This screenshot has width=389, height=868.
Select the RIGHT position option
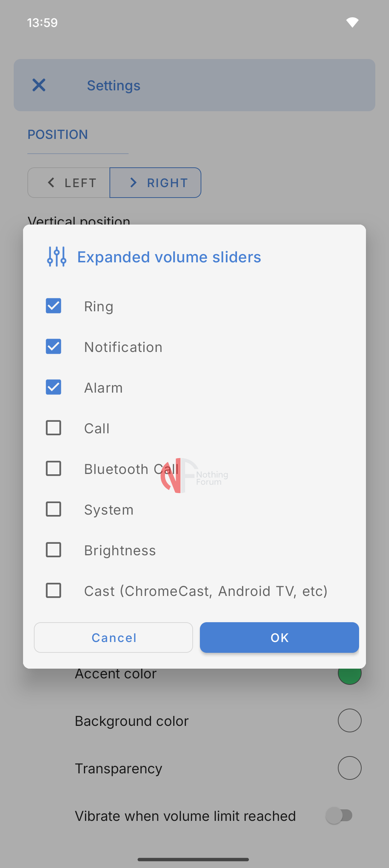coord(155,183)
